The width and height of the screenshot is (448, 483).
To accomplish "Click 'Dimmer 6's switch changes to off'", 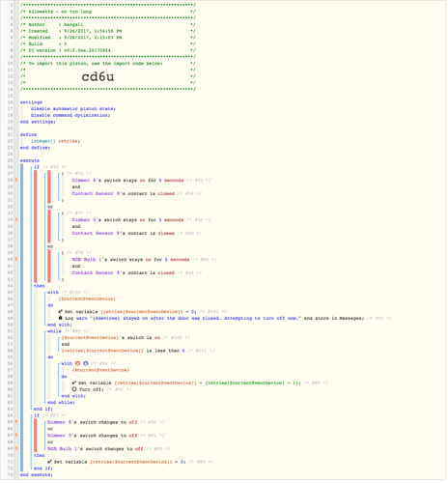I will click(x=93, y=423).
